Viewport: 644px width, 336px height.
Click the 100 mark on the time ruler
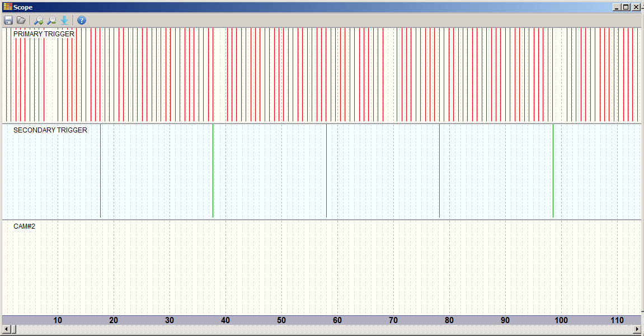(x=561, y=320)
